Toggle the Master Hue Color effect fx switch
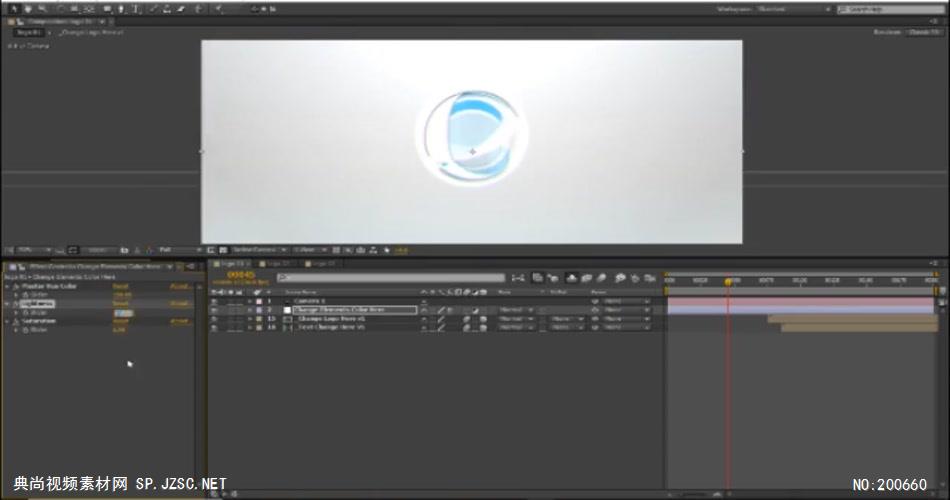 [x=16, y=285]
